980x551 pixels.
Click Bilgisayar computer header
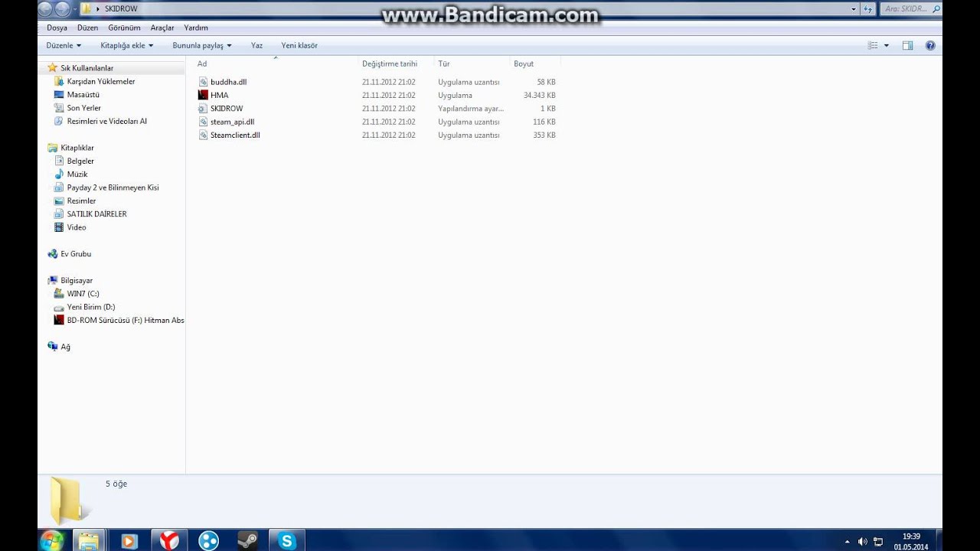click(77, 281)
